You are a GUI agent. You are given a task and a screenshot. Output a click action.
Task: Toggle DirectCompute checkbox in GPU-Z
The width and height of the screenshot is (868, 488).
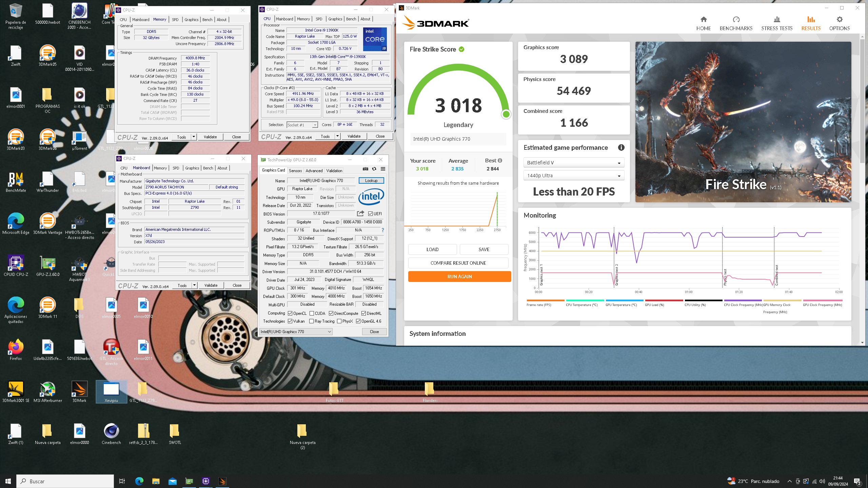[x=331, y=313]
